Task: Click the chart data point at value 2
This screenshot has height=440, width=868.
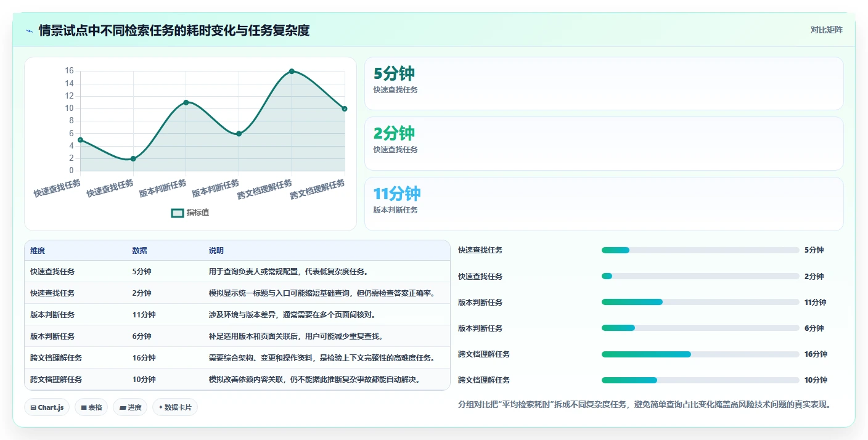Action: [133, 159]
